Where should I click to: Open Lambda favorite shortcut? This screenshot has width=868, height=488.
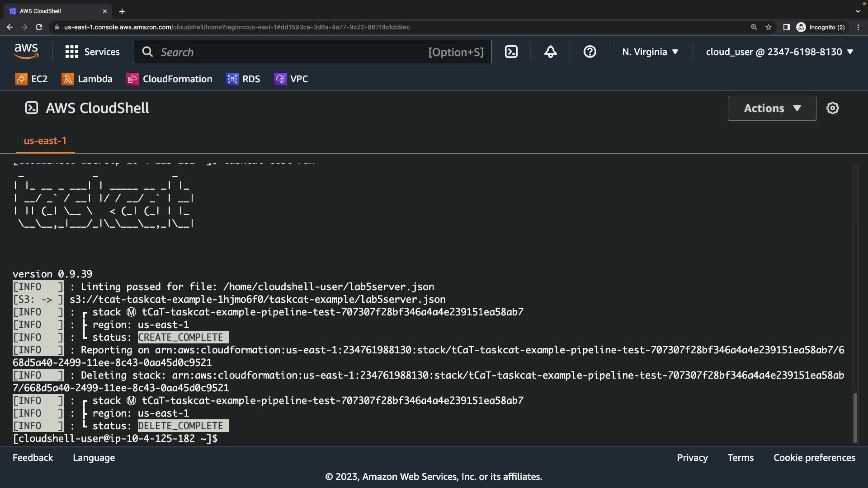(x=87, y=79)
